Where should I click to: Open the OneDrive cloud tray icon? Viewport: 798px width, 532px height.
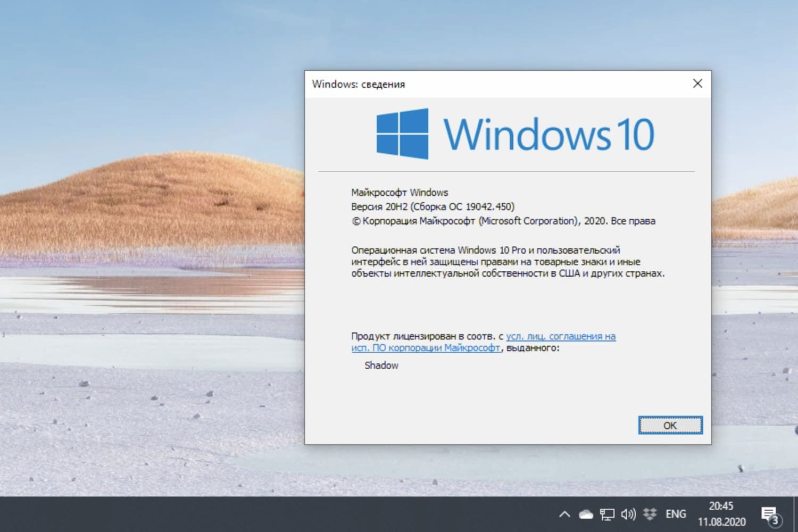(x=585, y=514)
